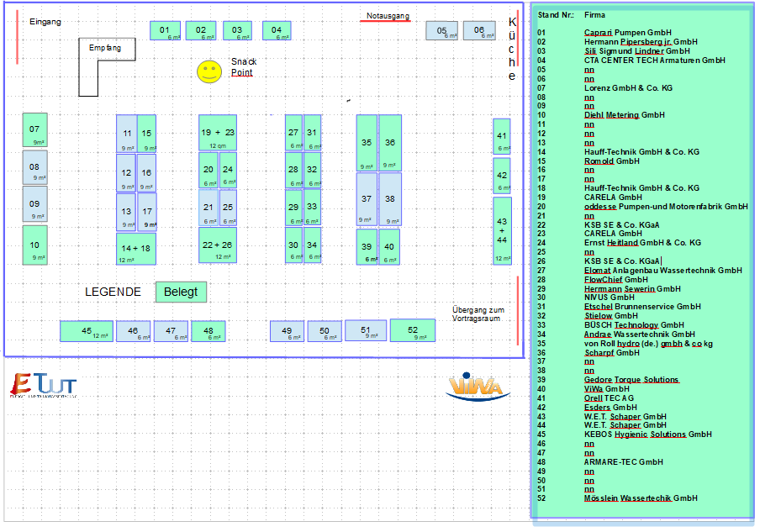Viewport: 760px width, 532px height.
Task: Select stand 10 booth
Action: (x=35, y=245)
